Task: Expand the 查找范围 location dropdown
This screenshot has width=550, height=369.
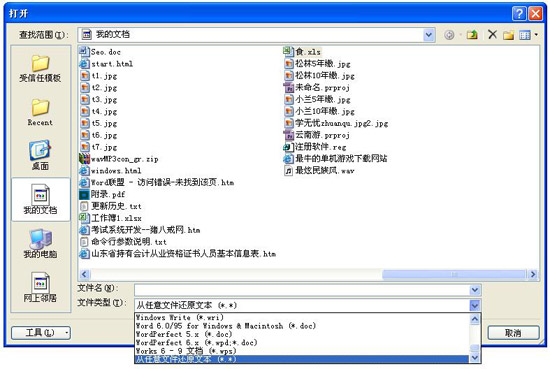Action: [x=428, y=35]
